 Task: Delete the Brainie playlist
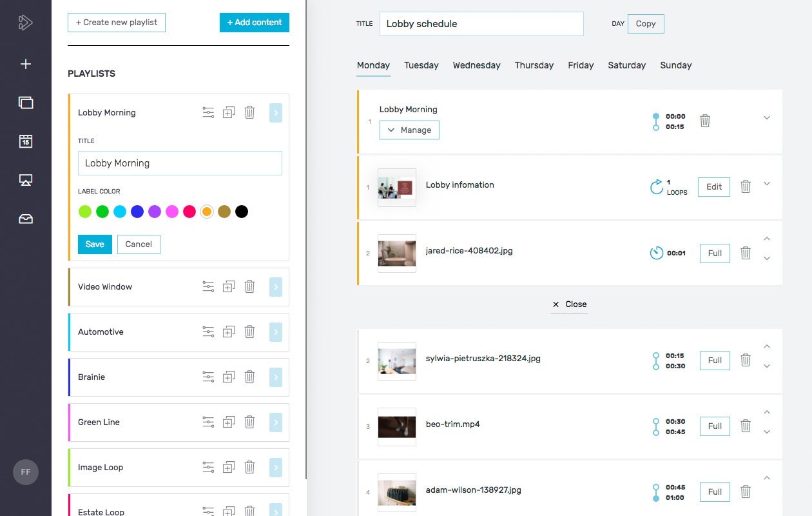pos(250,377)
